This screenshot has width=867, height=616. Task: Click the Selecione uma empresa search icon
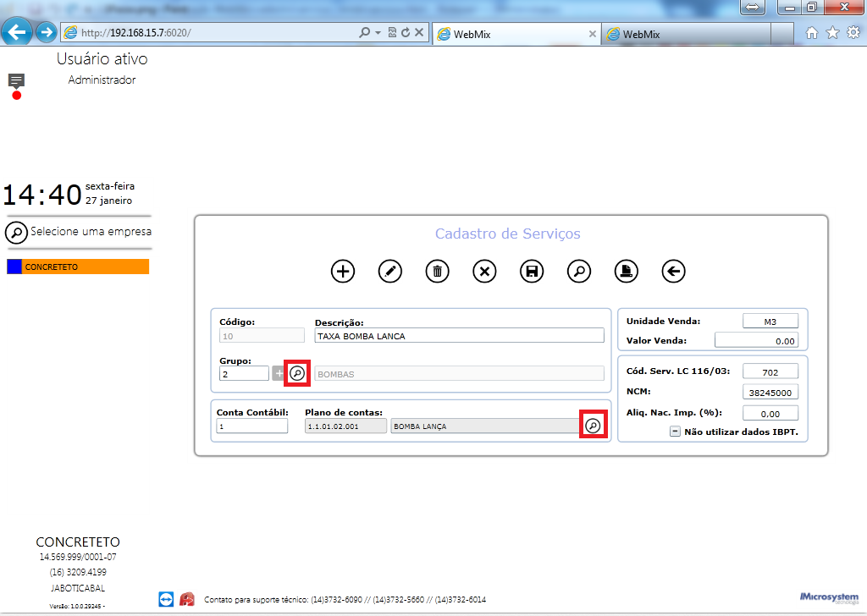tap(16, 233)
